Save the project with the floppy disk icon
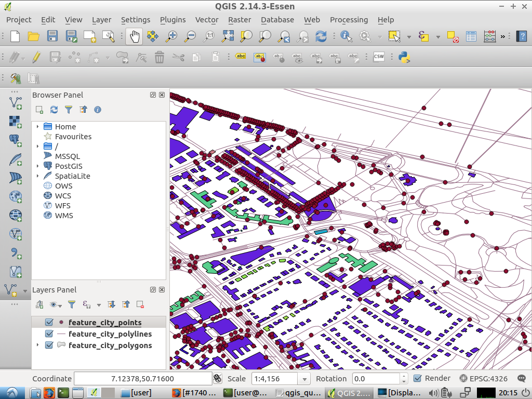 [52, 36]
